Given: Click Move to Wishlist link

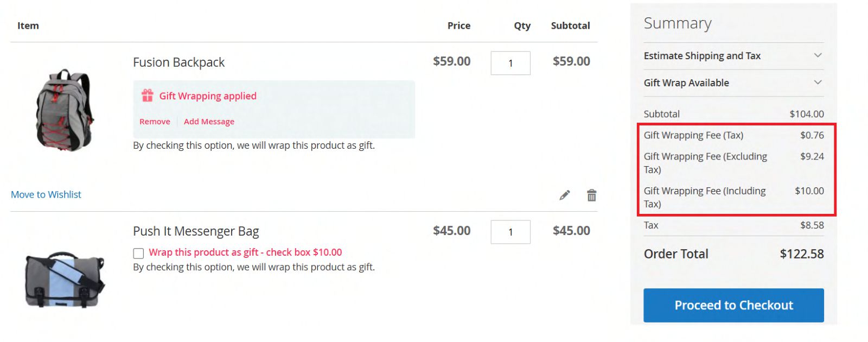Looking at the screenshot, I should tap(46, 194).
